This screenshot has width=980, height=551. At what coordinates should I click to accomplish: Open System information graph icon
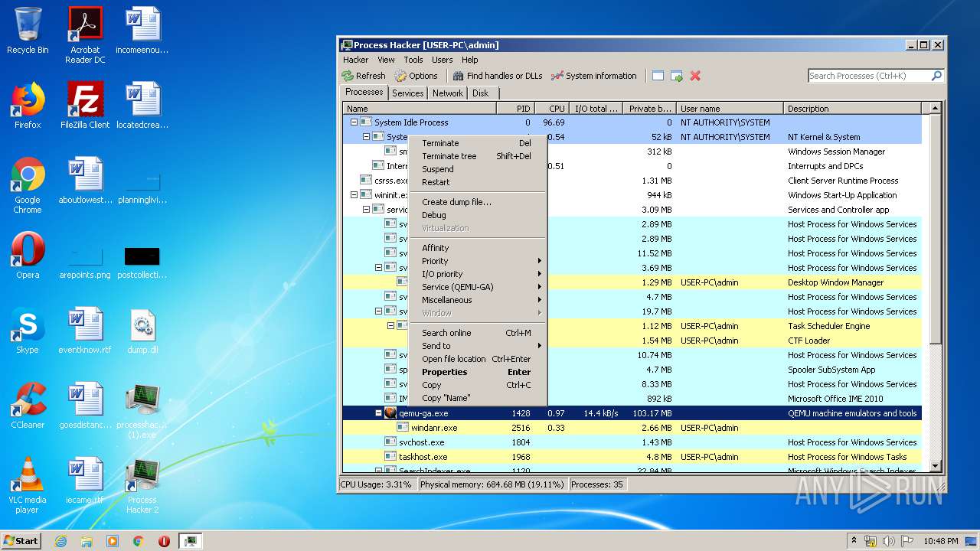point(557,76)
